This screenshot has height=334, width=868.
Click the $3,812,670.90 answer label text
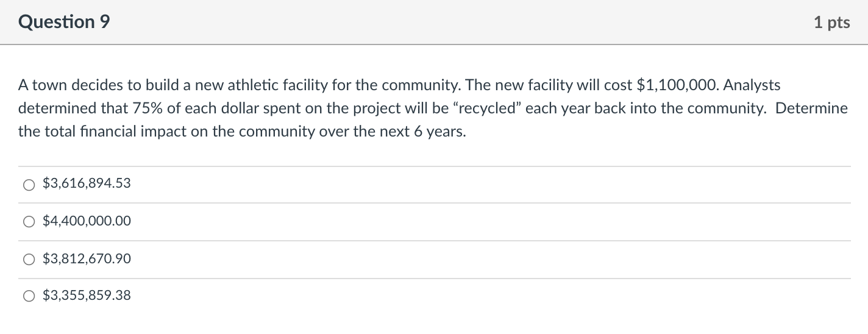pos(87,259)
